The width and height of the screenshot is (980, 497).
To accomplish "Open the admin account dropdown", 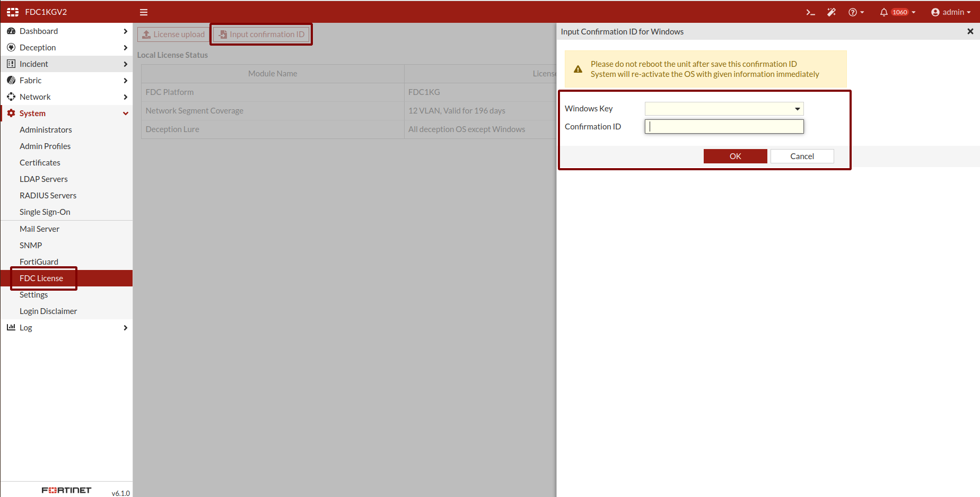I will (x=951, y=12).
